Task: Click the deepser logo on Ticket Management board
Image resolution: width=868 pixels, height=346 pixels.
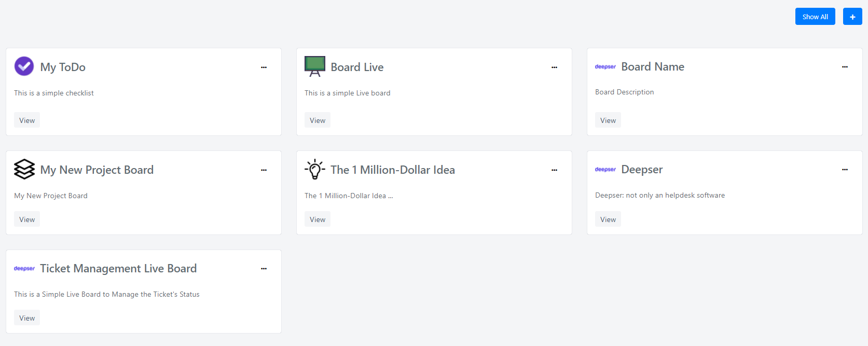Action: 24,268
